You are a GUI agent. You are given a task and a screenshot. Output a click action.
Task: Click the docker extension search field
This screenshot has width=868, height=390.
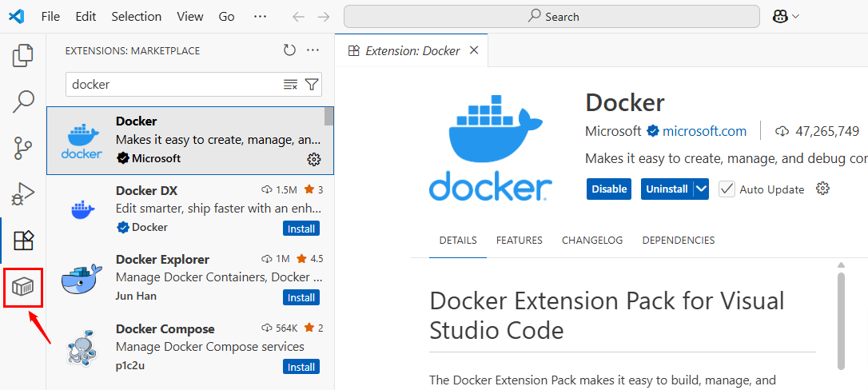(x=172, y=85)
